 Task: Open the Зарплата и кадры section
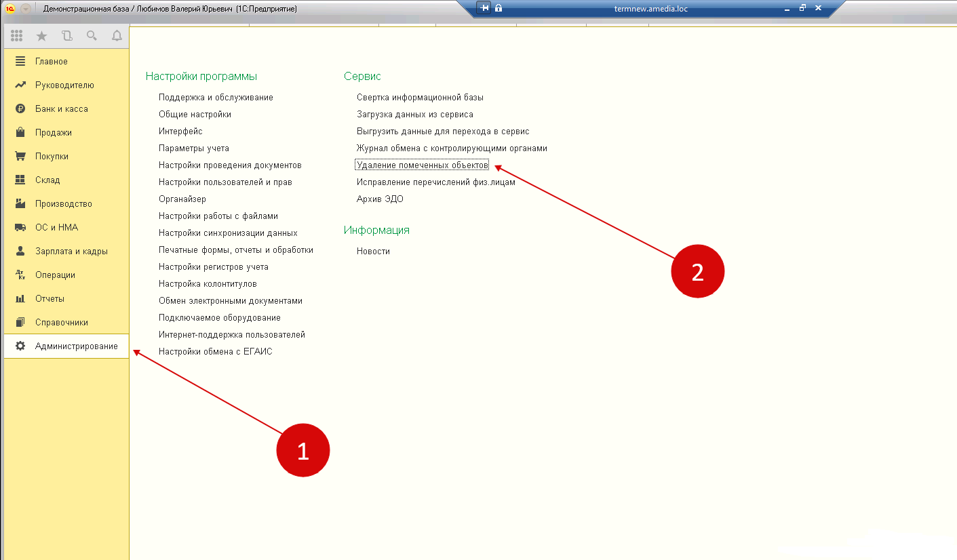pos(66,251)
